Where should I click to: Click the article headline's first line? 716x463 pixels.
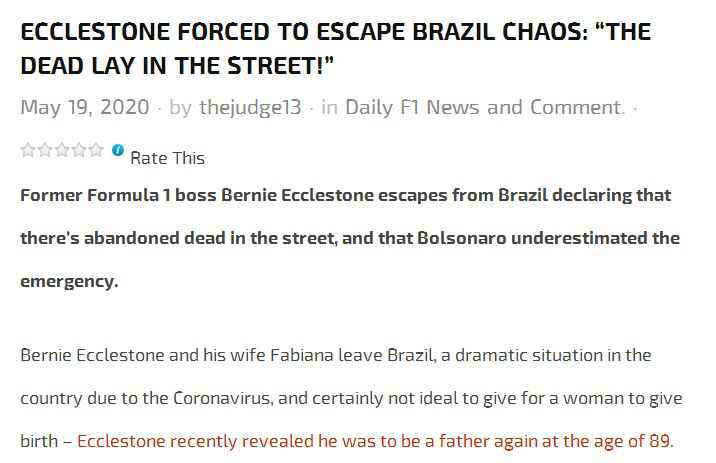tap(336, 32)
